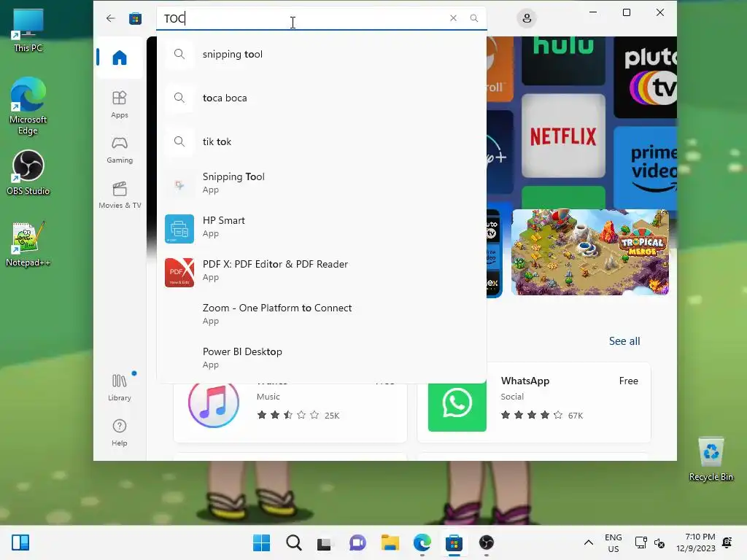Click OBS Studio taskbar icon
Image resolution: width=747 pixels, height=560 pixels.
point(486,542)
